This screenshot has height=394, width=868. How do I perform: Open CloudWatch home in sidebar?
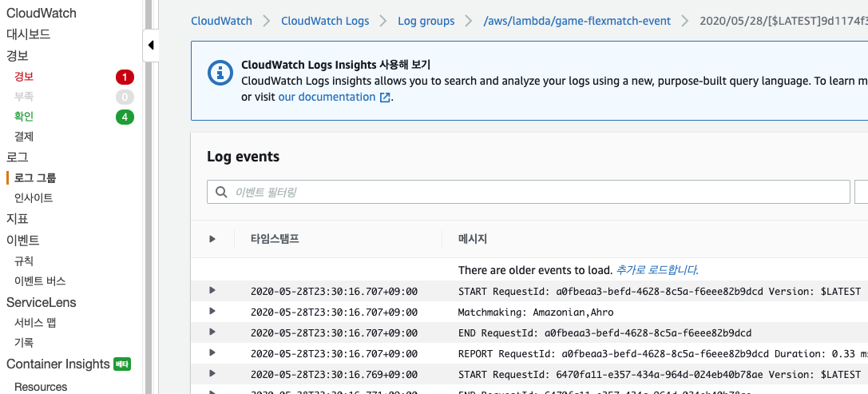tap(42, 13)
